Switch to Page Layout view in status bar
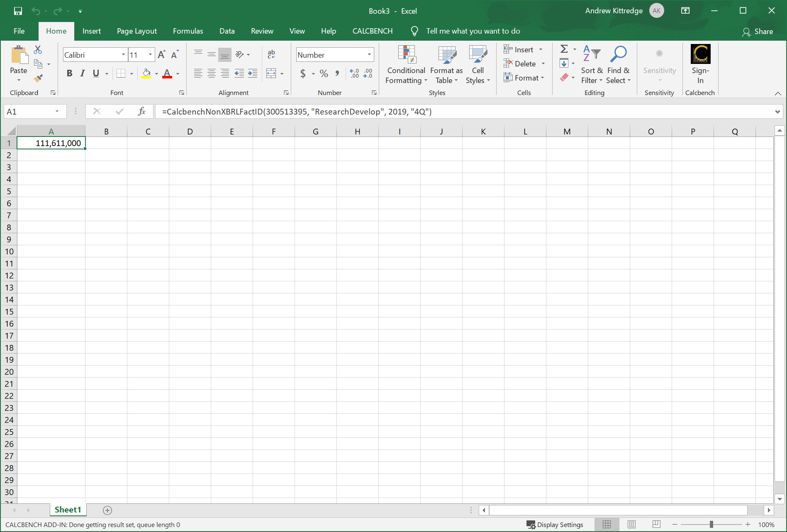The height and width of the screenshot is (532, 787). (631, 525)
